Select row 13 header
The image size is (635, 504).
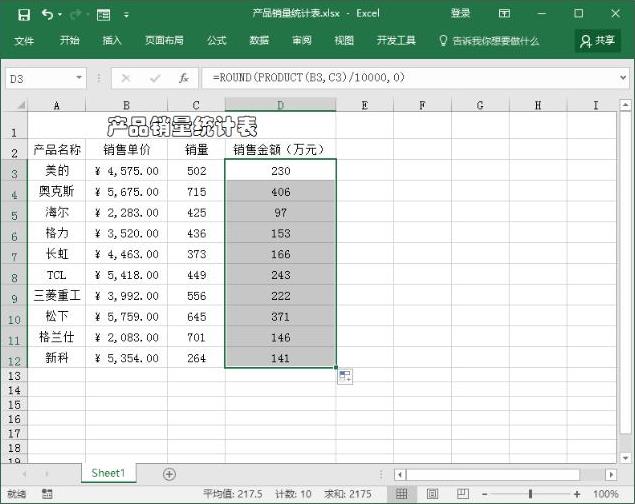coord(14,376)
